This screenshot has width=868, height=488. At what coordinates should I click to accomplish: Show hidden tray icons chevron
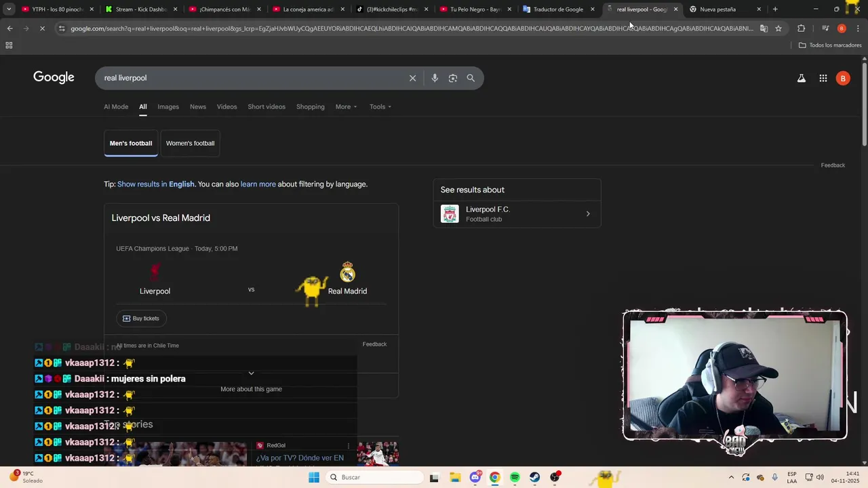click(731, 477)
